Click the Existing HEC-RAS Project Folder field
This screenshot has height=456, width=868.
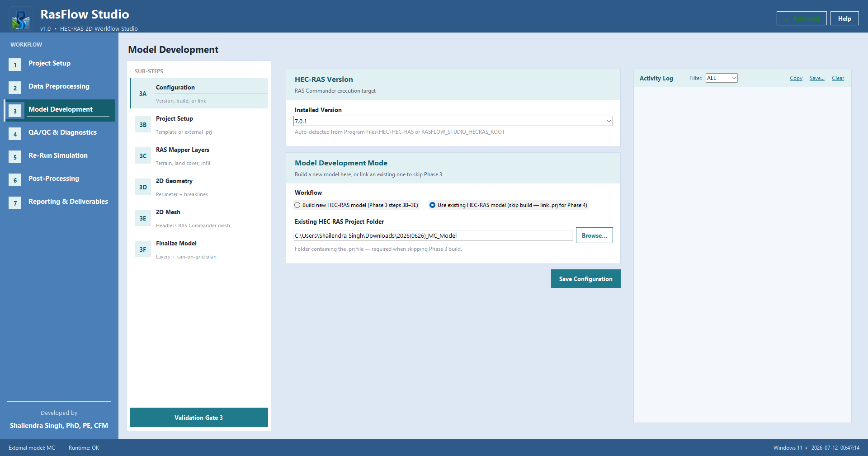[x=433, y=235]
